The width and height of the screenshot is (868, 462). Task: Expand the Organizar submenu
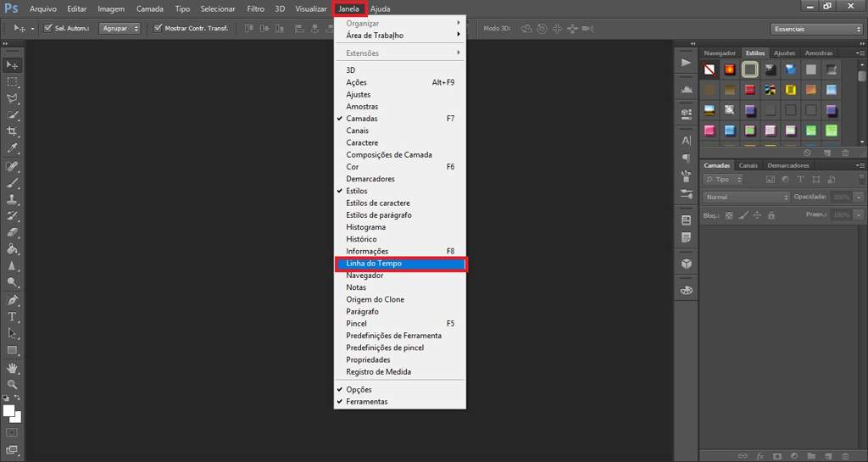[x=400, y=23]
